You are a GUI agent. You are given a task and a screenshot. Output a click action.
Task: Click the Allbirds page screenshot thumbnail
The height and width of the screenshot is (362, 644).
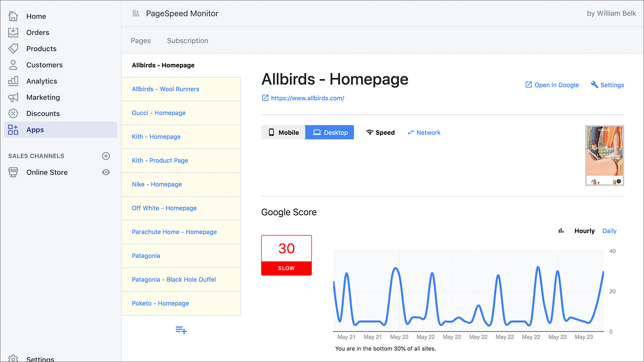[604, 155]
